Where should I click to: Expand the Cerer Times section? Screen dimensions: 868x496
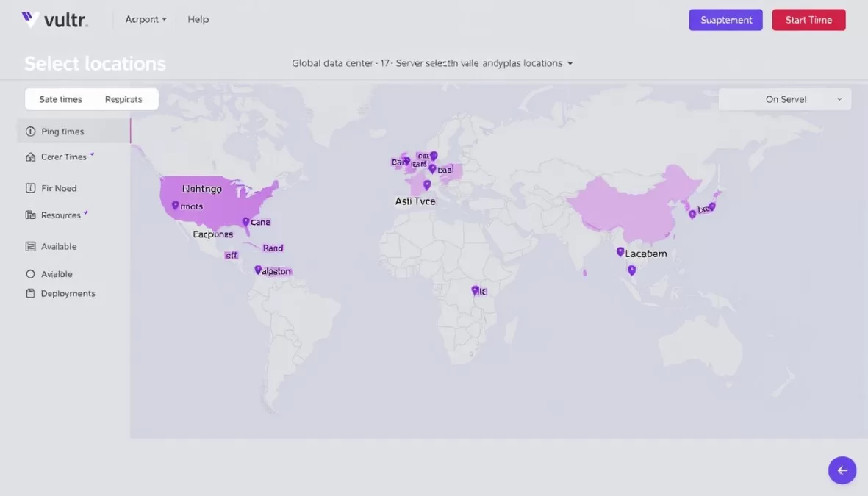click(62, 157)
